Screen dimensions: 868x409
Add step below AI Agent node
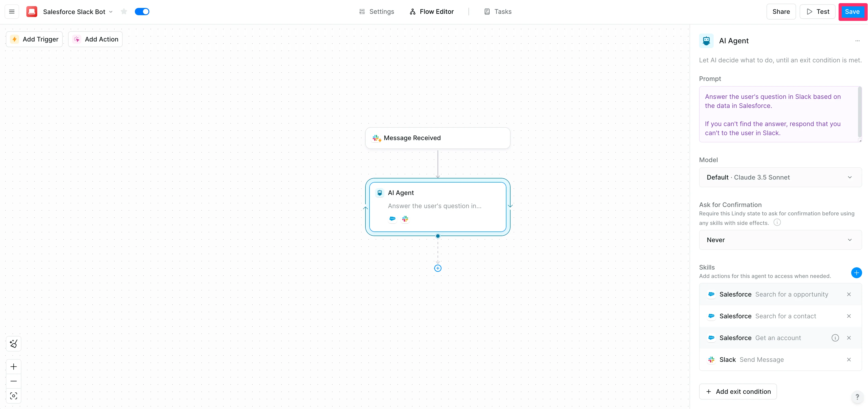[438, 268]
